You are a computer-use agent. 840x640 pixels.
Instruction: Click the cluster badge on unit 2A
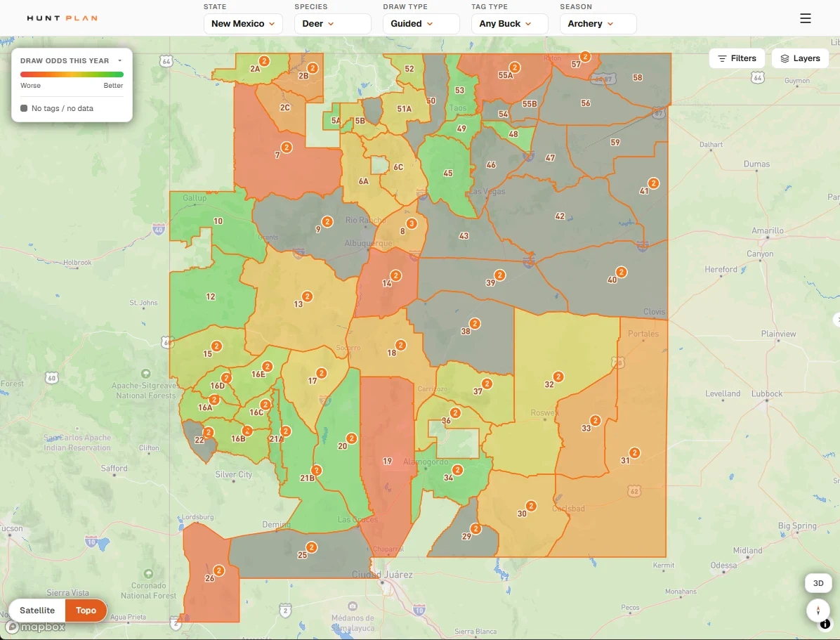click(x=264, y=61)
